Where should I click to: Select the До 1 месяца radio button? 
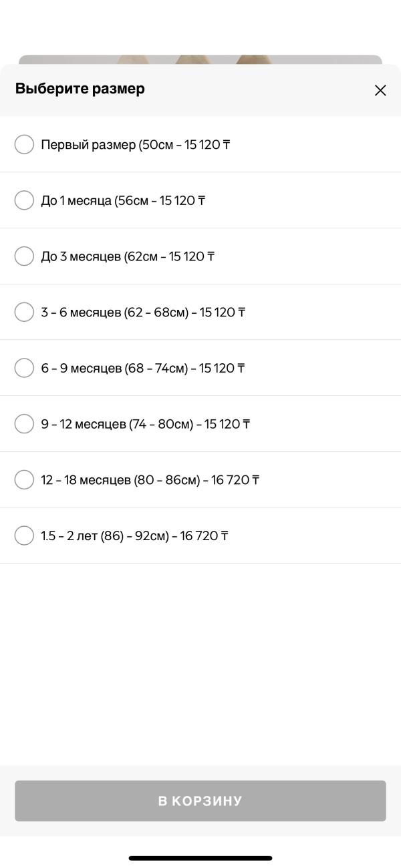[x=24, y=200]
